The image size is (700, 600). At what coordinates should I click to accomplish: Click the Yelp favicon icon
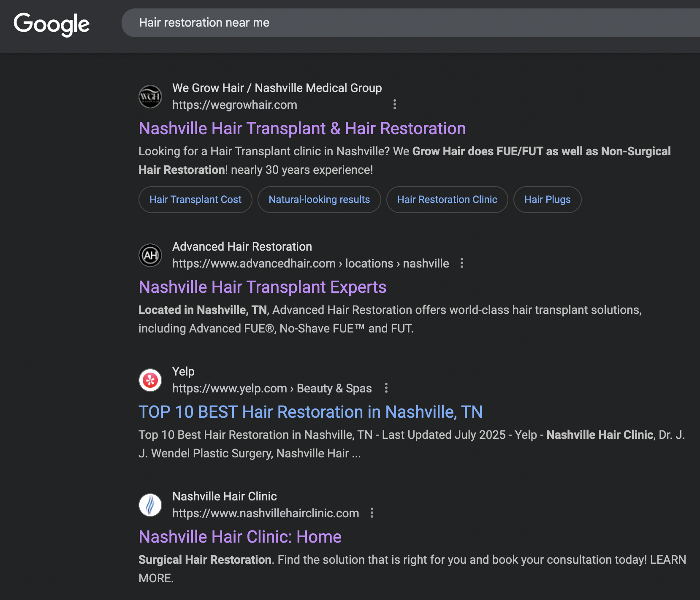150,380
